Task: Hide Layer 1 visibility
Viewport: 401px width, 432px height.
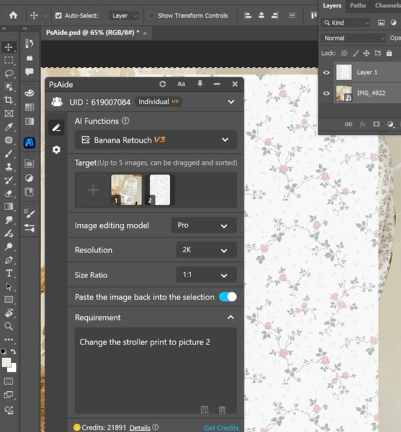Action: pyautogui.click(x=326, y=72)
